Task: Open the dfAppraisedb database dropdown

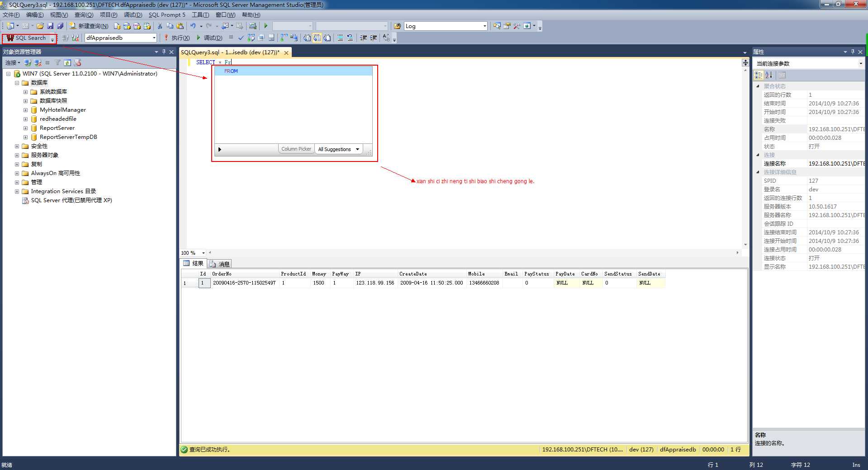Action: pyautogui.click(x=154, y=38)
